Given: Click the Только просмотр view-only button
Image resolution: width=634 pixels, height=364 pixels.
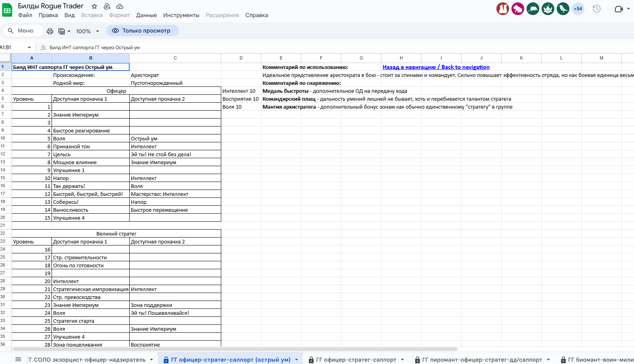Looking at the screenshot, I should [x=143, y=31].
